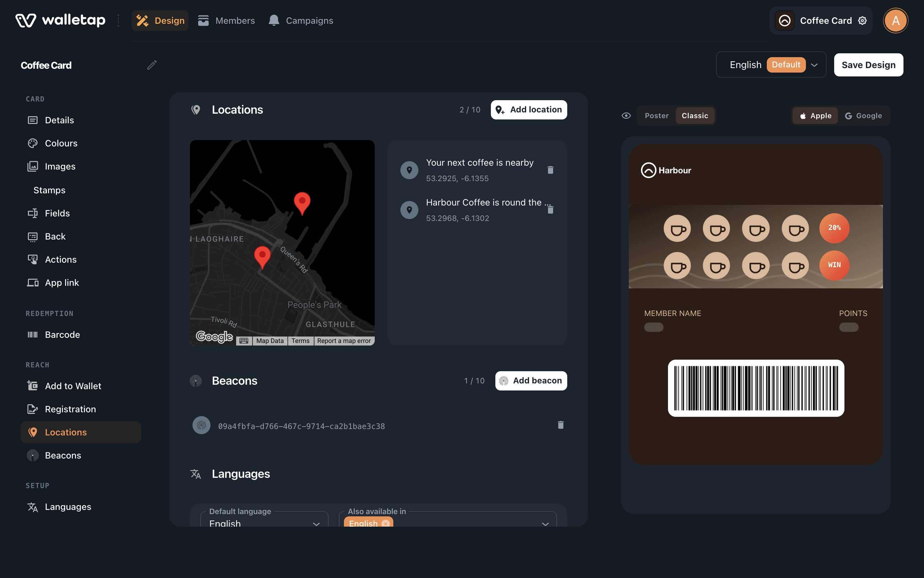Screen dimensions: 924x578
Task: Open Fields in the sidebar
Action: pos(81,213)
